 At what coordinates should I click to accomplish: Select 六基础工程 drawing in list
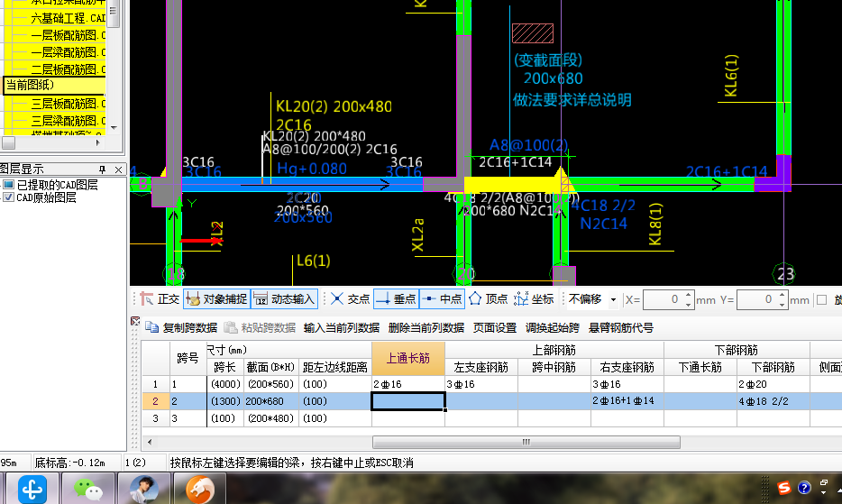[x=68, y=18]
